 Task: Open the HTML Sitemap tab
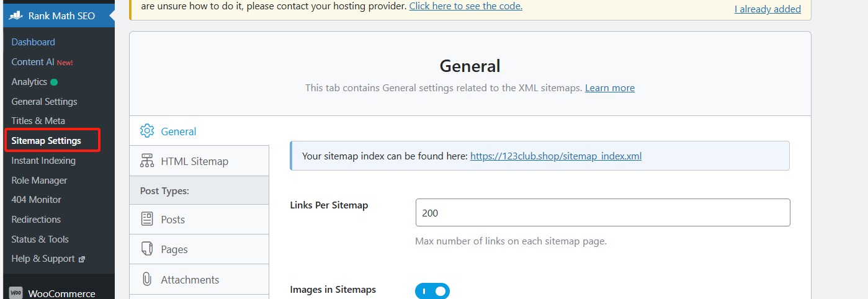tap(194, 161)
